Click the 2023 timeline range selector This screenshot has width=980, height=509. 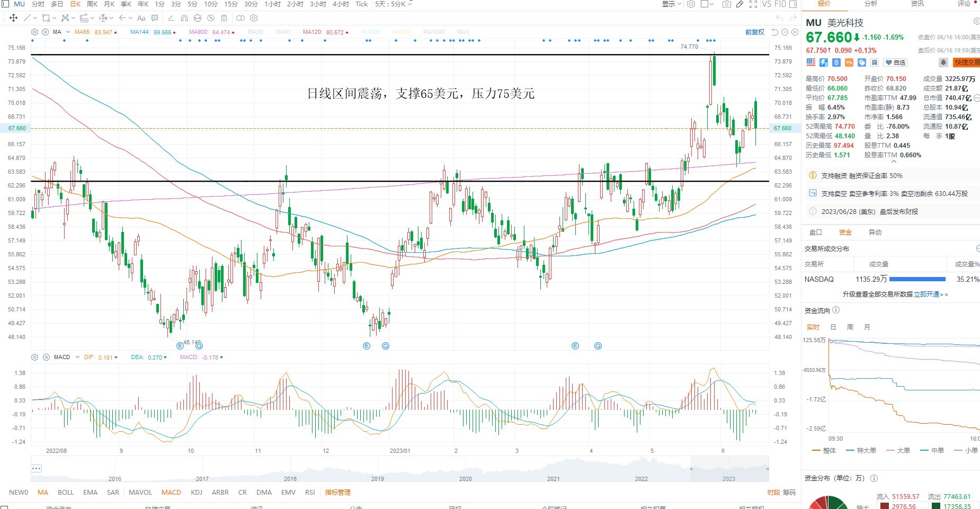(729, 469)
